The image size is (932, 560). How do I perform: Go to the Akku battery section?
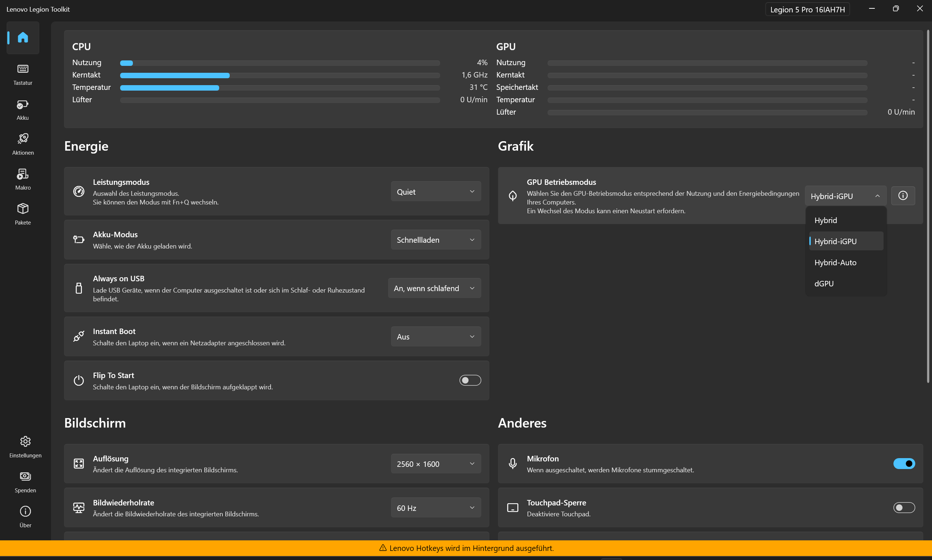click(23, 109)
